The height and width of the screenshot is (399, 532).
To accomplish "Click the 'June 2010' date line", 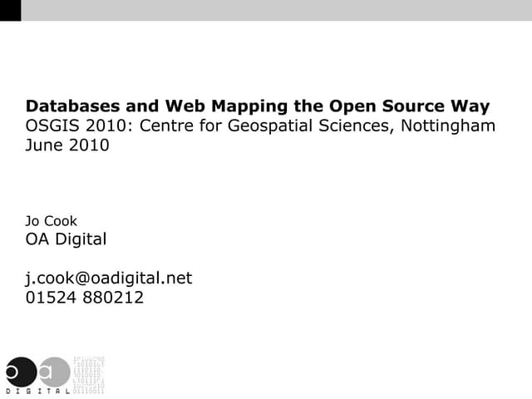I will [67, 145].
